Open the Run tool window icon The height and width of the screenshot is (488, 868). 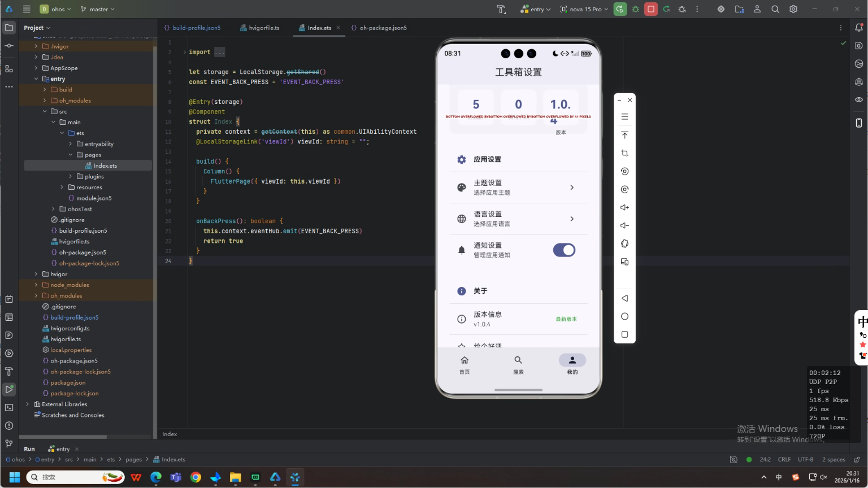(x=9, y=389)
